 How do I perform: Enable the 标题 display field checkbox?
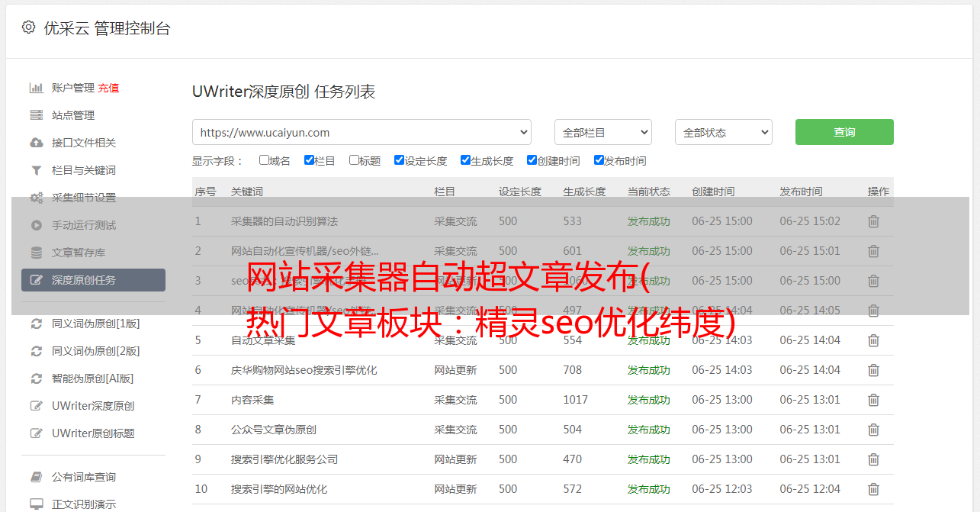[x=354, y=160]
